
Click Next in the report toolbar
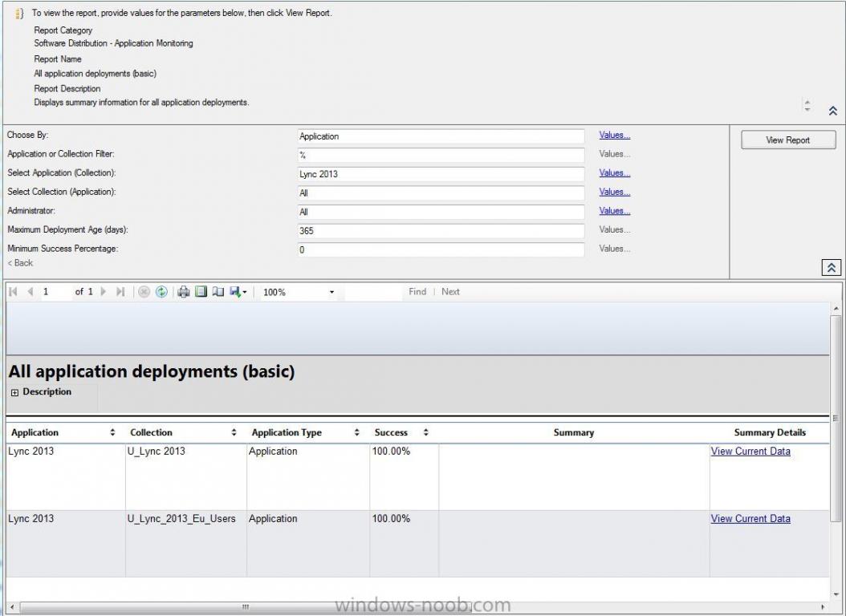[450, 292]
